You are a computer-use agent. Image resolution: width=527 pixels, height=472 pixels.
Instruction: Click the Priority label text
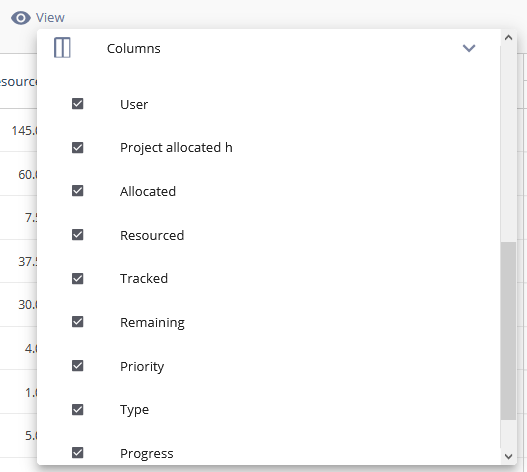pyautogui.click(x=142, y=366)
